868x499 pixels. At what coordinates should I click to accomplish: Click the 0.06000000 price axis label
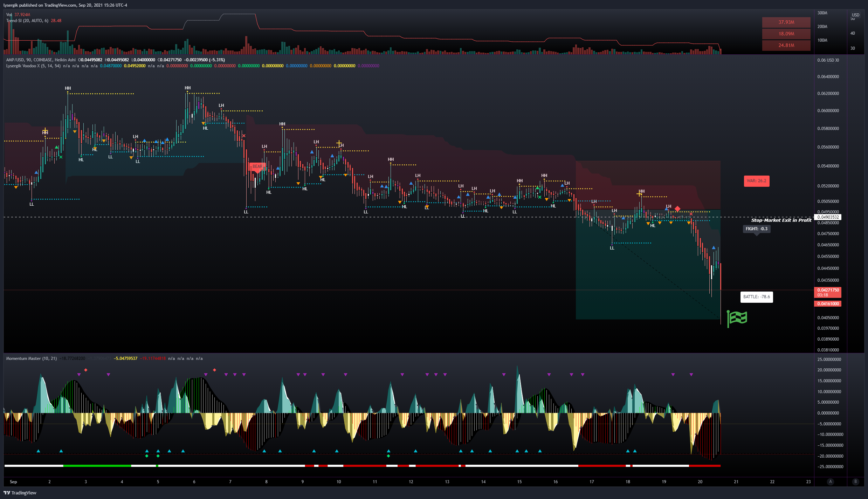tap(828, 111)
